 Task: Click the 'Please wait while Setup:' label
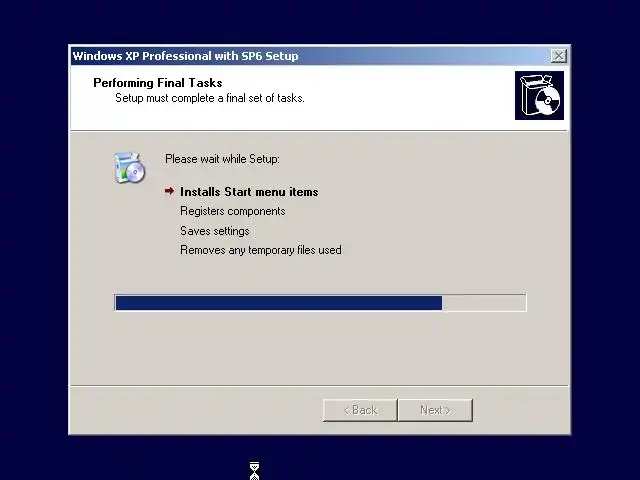[x=222, y=159]
